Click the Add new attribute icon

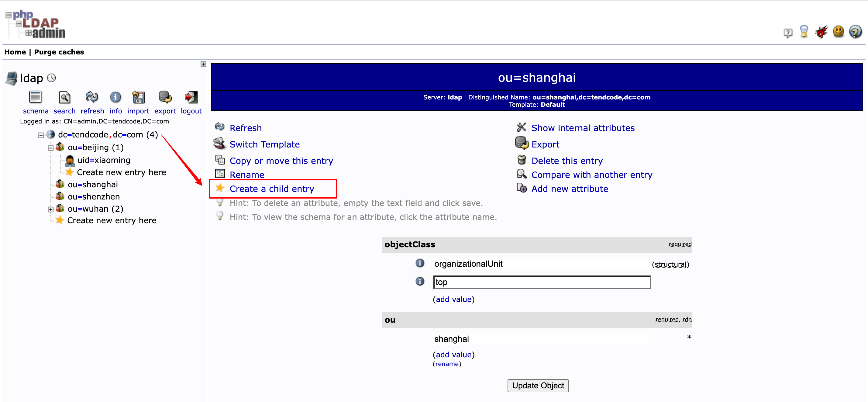pyautogui.click(x=522, y=188)
